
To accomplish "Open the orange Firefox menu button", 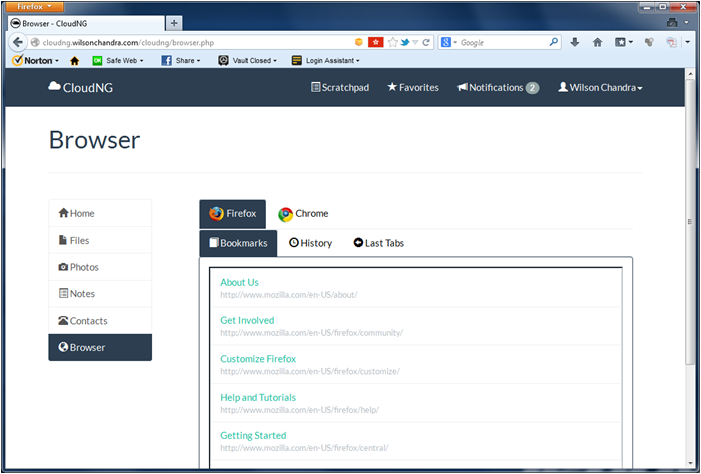I will [34, 6].
